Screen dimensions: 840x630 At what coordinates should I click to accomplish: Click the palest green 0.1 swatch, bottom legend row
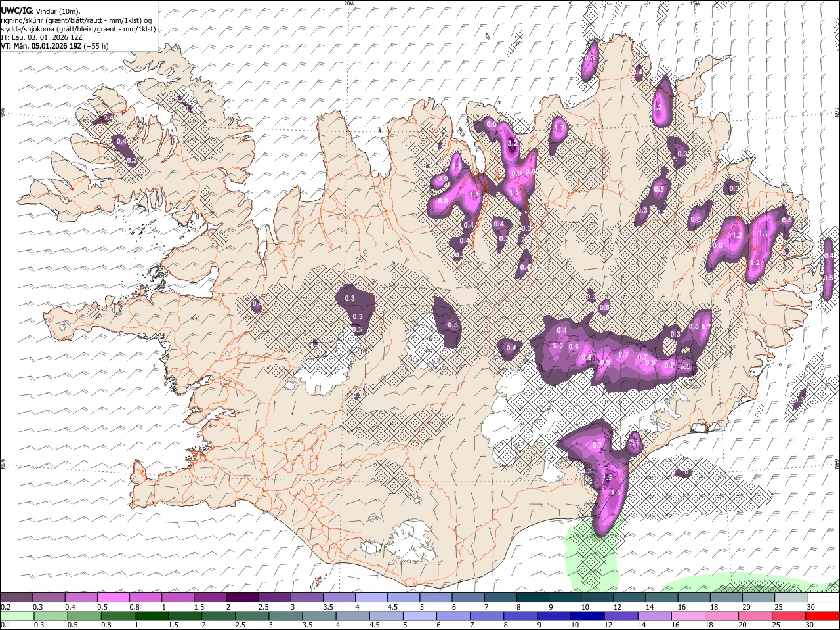click(x=18, y=616)
